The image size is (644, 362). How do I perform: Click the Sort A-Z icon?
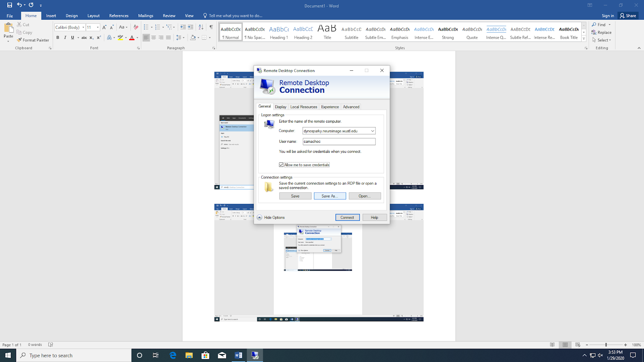coord(201,27)
